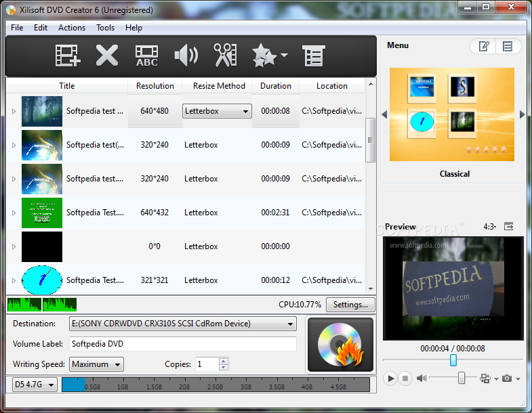Open the audio track speaker toolbar icon
This screenshot has width=532, height=413.
(186, 56)
